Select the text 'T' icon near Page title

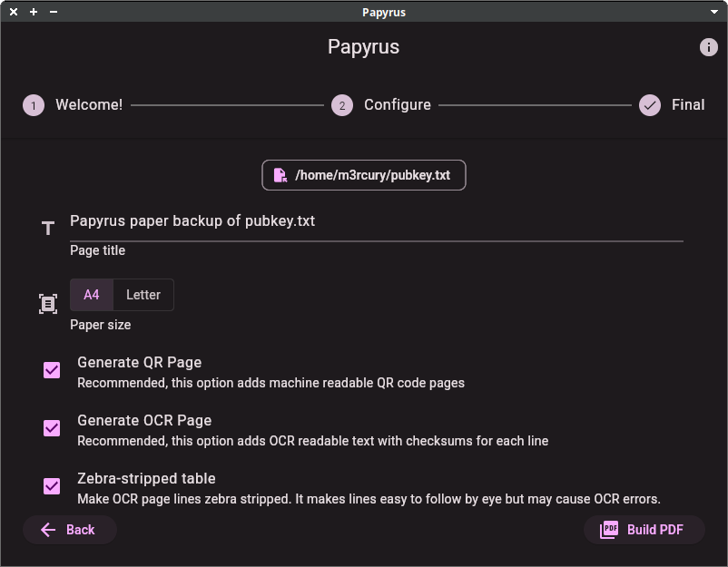coord(48,229)
